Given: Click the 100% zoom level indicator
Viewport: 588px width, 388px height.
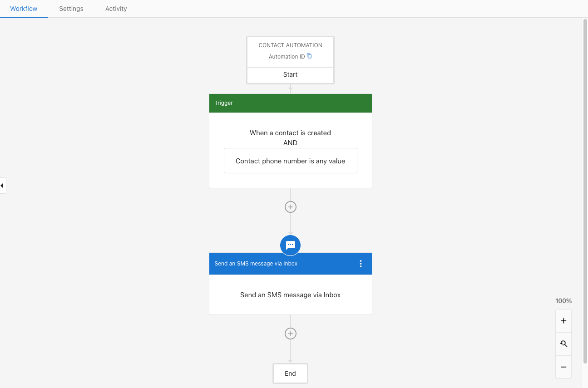Looking at the screenshot, I should click(563, 301).
